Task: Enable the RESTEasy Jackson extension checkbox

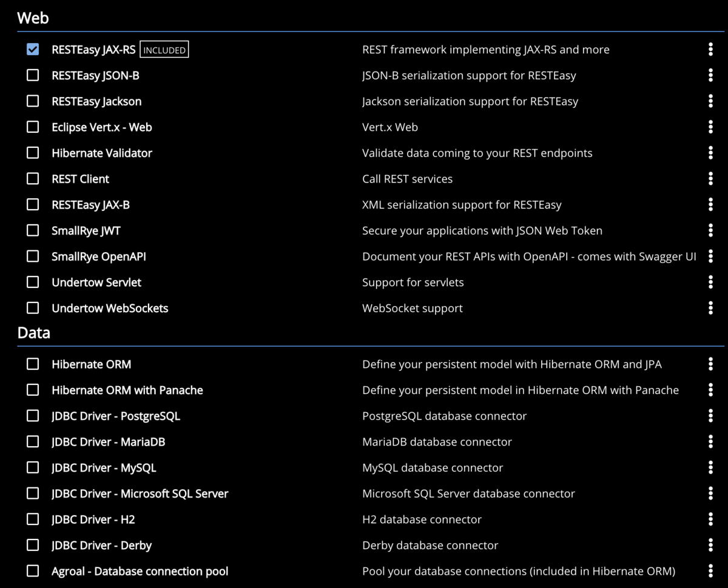Action: [x=33, y=101]
